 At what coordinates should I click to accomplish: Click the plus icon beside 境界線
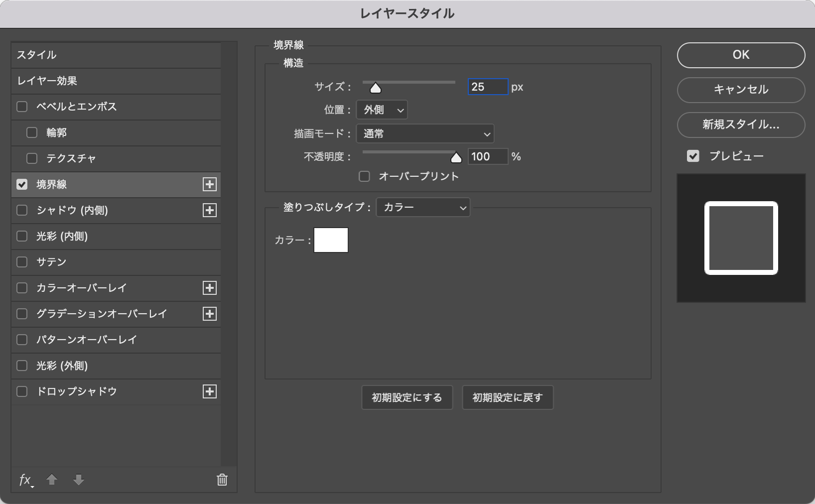[210, 184]
